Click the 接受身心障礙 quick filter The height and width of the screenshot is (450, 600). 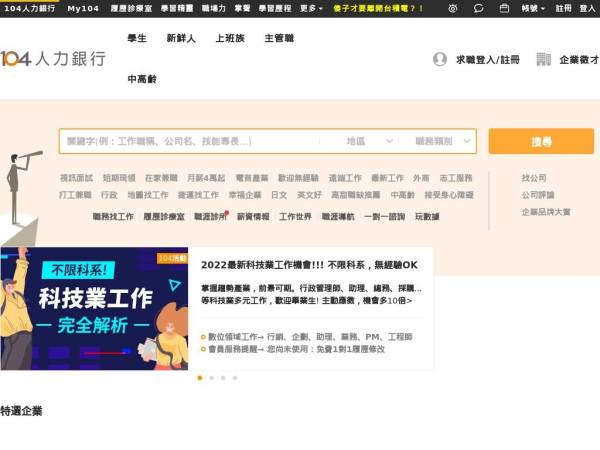point(449,195)
